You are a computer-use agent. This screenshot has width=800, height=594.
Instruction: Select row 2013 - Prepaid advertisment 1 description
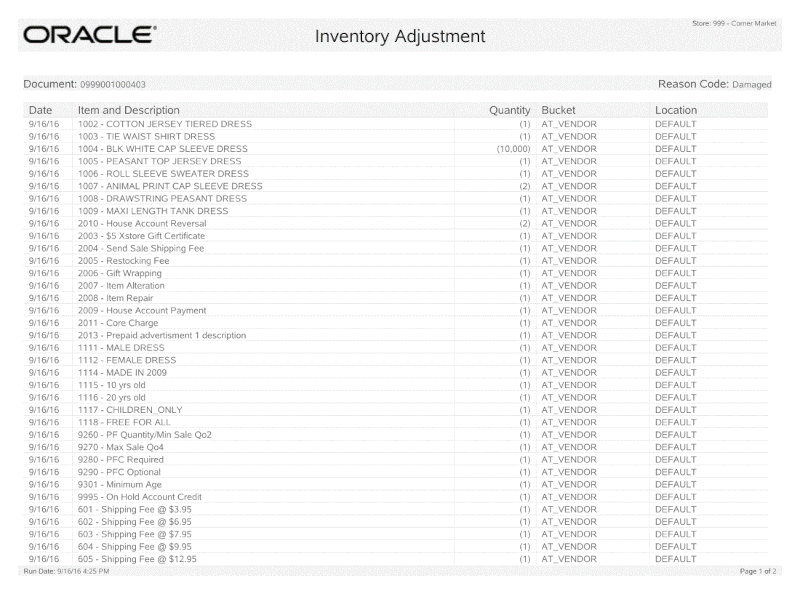pyautogui.click(x=395, y=335)
